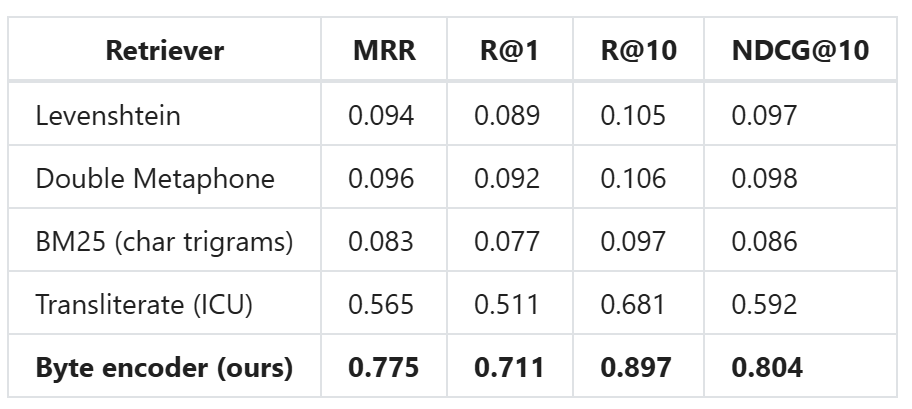
Task: Click Byte encoder MRR value 0.775
Action: (383, 367)
